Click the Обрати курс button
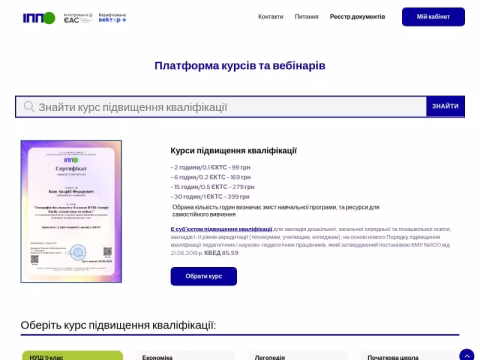Image resolution: width=480 pixels, height=360 pixels. (204, 276)
